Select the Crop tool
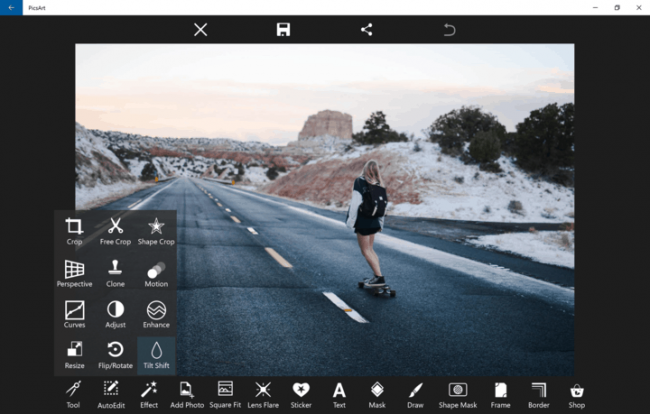The height and width of the screenshot is (414, 650). coord(74,230)
